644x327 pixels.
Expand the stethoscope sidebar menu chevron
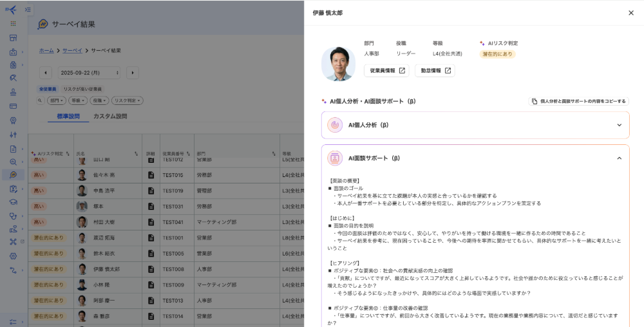click(x=22, y=216)
